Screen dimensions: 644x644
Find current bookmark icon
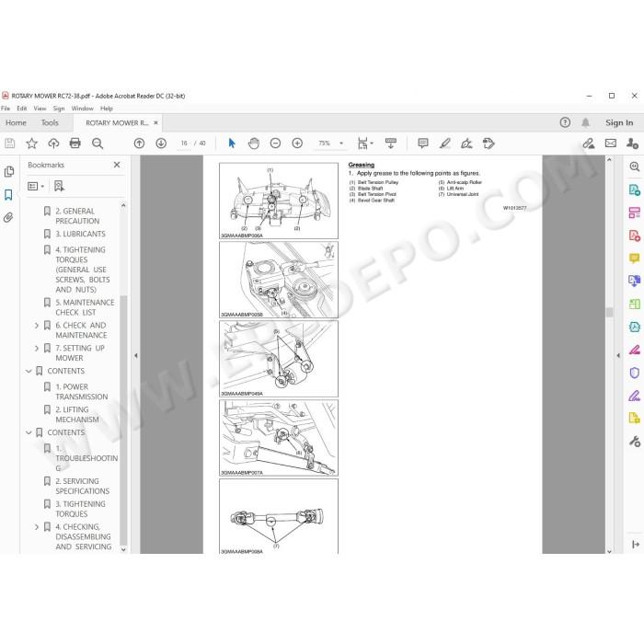point(59,187)
